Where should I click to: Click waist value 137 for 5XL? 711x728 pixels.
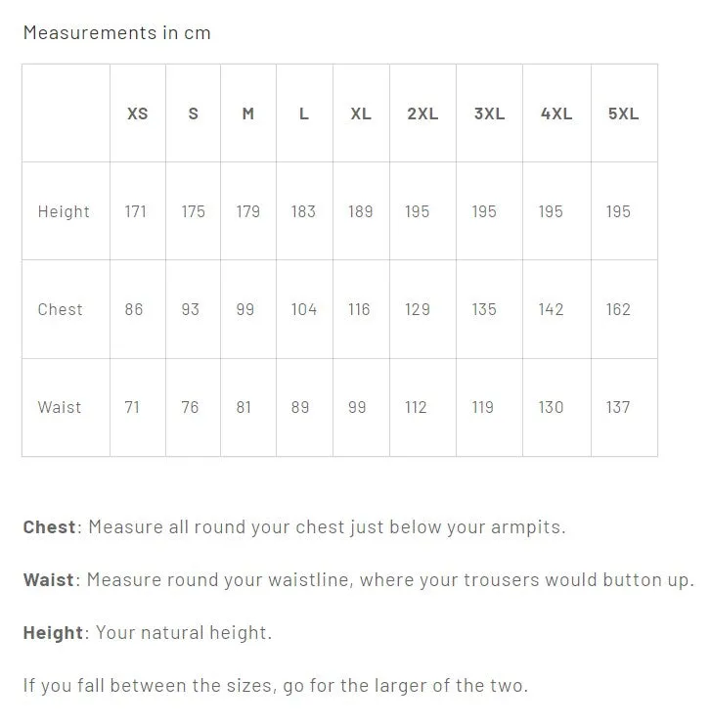(x=618, y=408)
